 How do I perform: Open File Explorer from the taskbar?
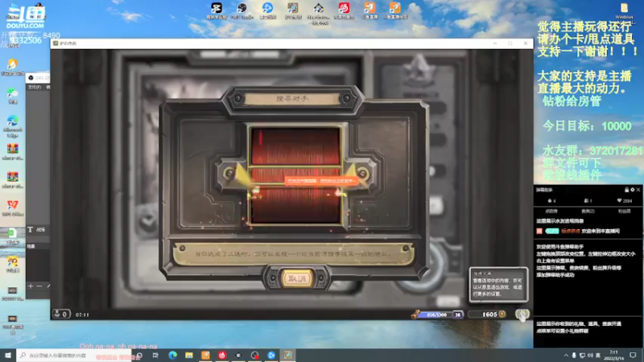coord(189,355)
